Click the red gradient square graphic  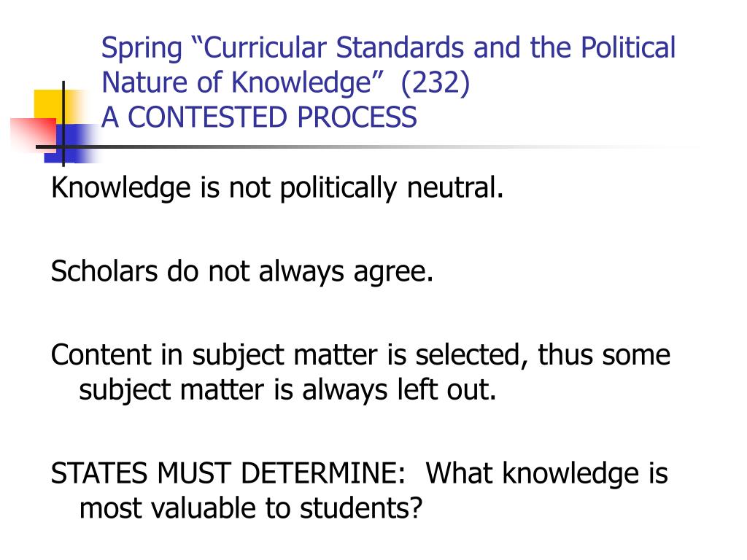[x=34, y=136]
